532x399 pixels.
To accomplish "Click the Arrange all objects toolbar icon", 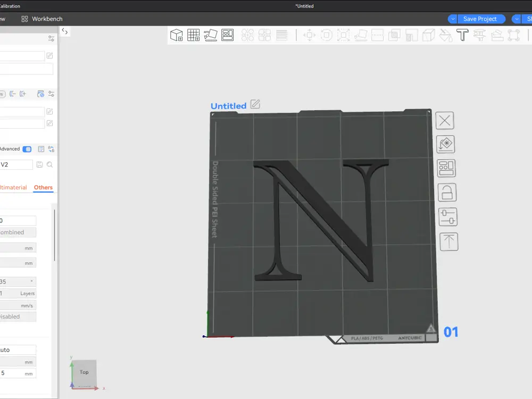I will point(227,35).
